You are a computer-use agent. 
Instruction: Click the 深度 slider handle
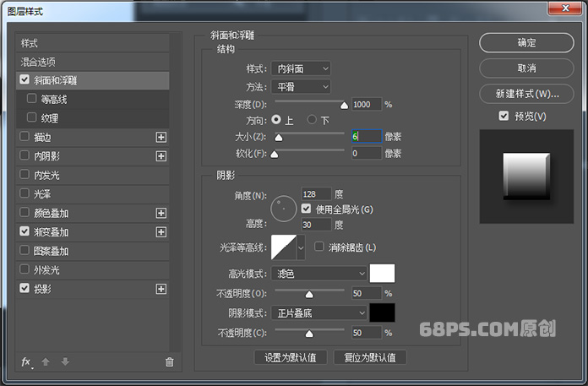344,106
